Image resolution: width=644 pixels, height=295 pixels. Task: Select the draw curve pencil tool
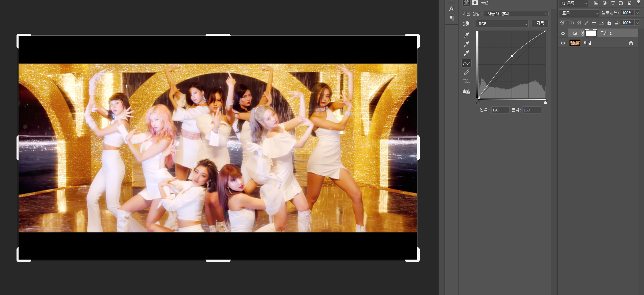pos(466,72)
